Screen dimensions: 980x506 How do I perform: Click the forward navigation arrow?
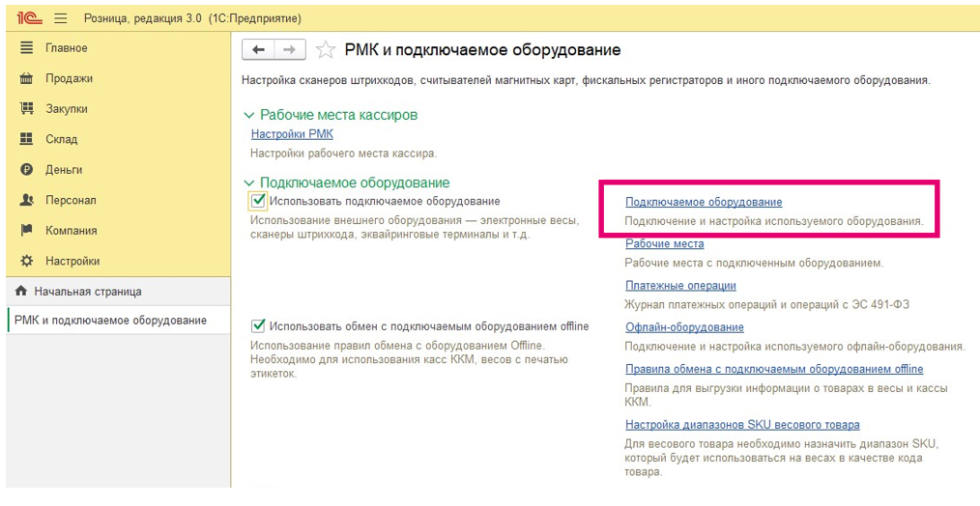click(289, 50)
